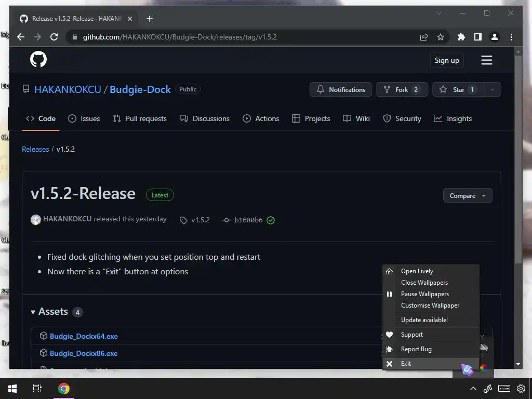The image size is (532, 399).
Task: Click the pen workspace tray icon
Action: coord(488,389)
